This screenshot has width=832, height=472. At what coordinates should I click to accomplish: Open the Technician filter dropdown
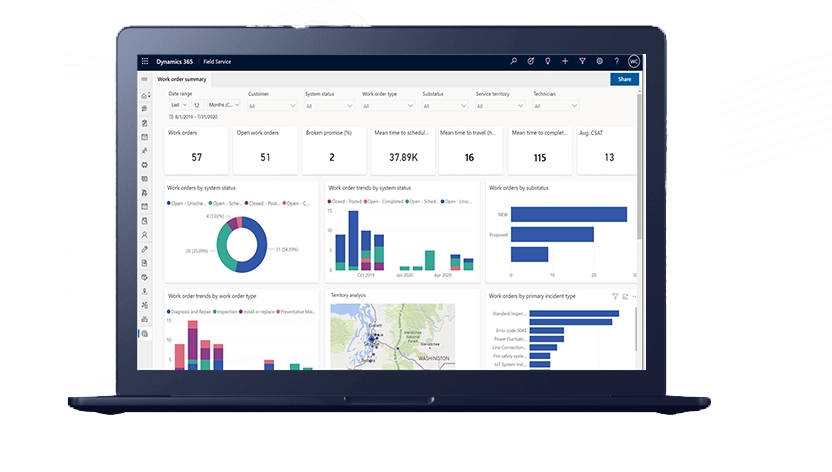[557, 105]
